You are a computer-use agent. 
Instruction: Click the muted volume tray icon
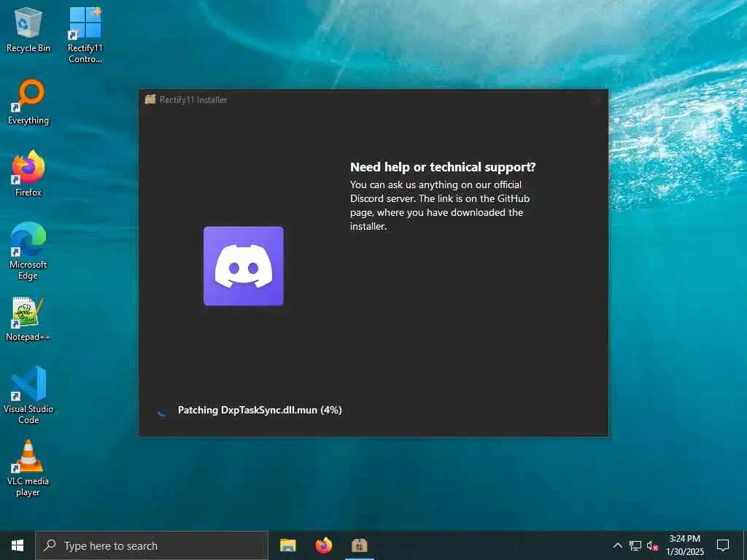(x=652, y=545)
